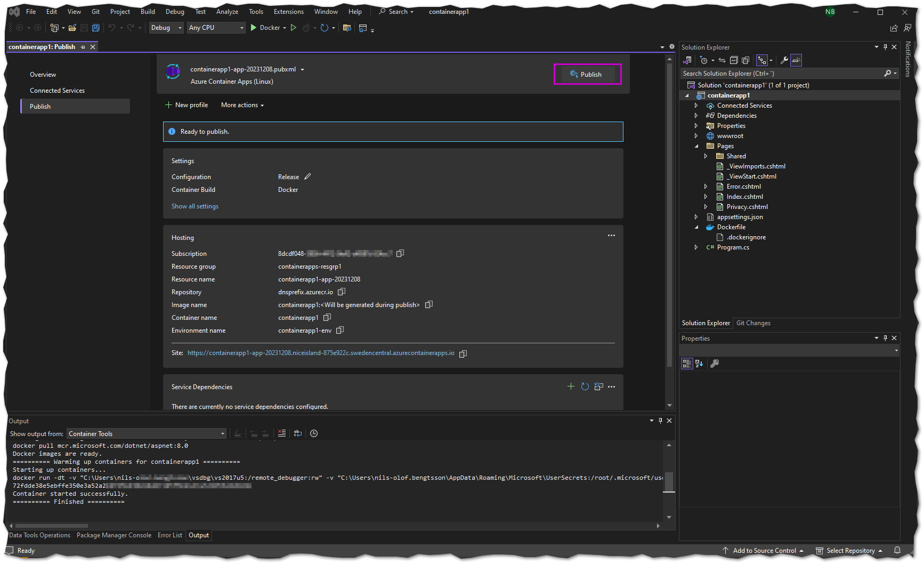Edit the Release configuration pencil icon
The width and height of the screenshot is (924, 564).
307,176
